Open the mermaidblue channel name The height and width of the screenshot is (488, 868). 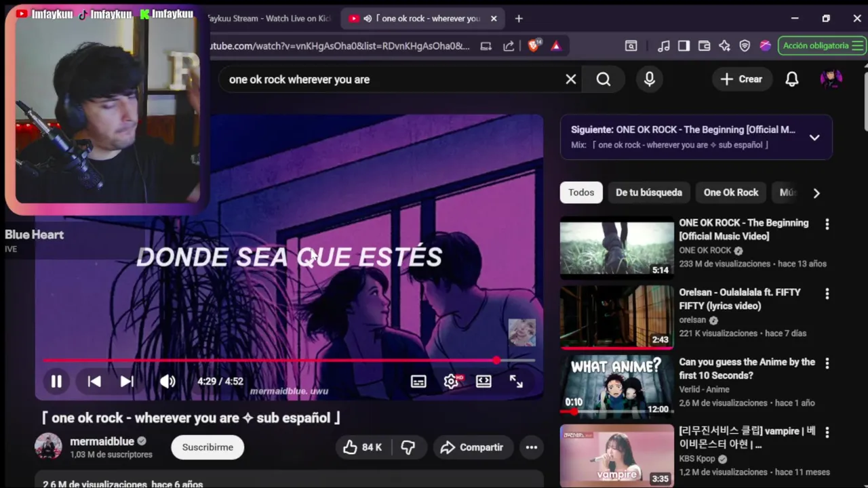102,441
